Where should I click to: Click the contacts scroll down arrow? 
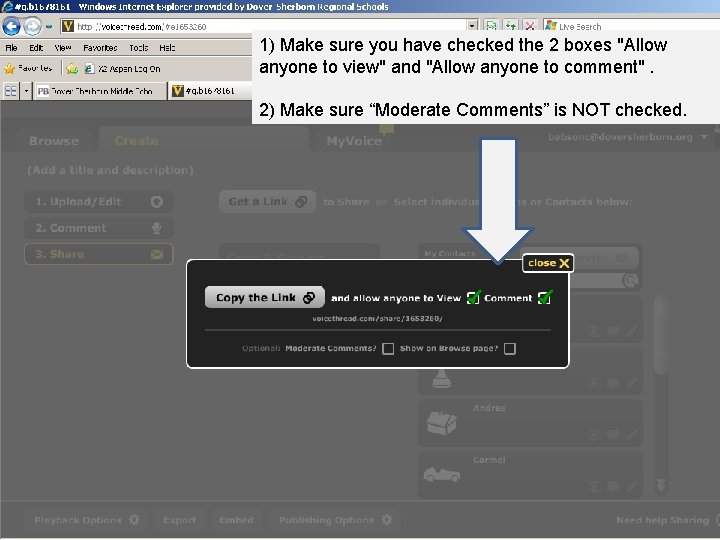[661, 484]
